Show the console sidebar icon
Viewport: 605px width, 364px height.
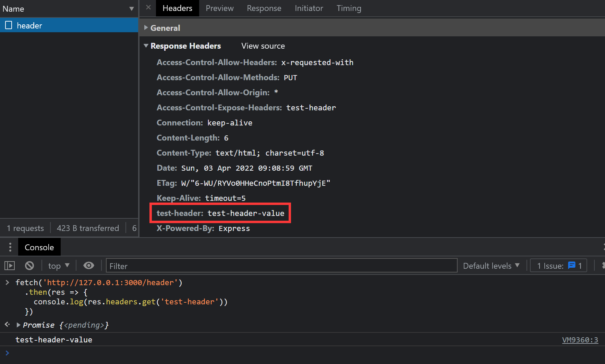(10, 266)
